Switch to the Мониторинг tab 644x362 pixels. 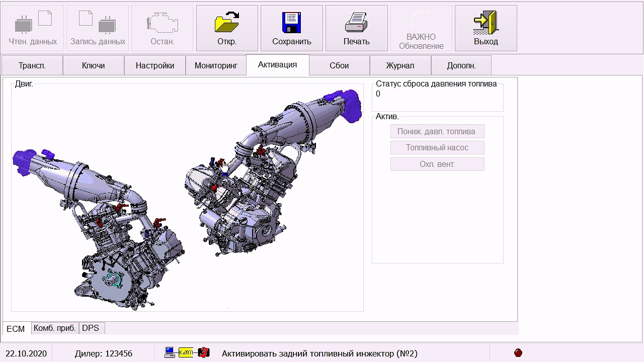pyautogui.click(x=216, y=65)
